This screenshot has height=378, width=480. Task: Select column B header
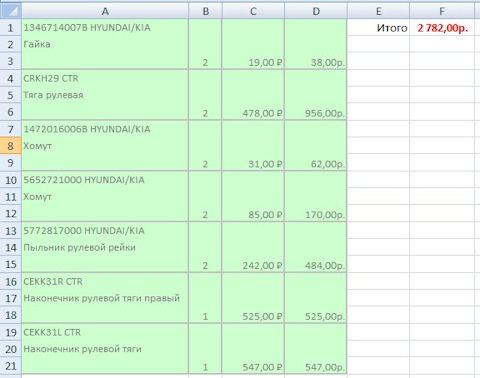205,11
